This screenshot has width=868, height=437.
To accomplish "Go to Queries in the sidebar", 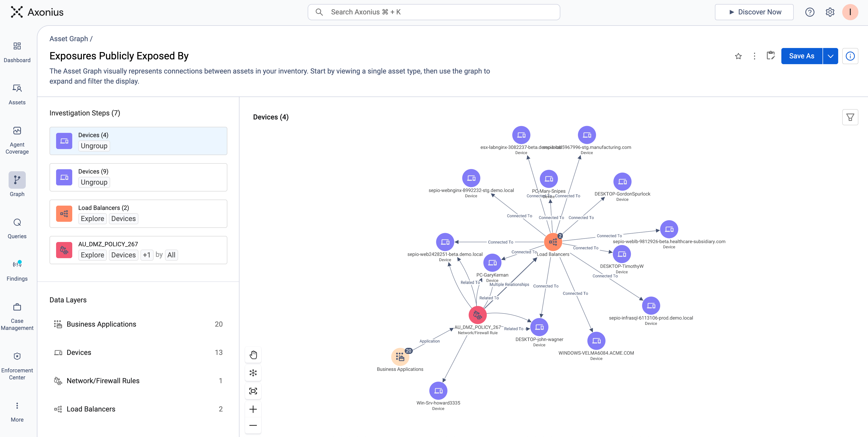I will click(17, 228).
